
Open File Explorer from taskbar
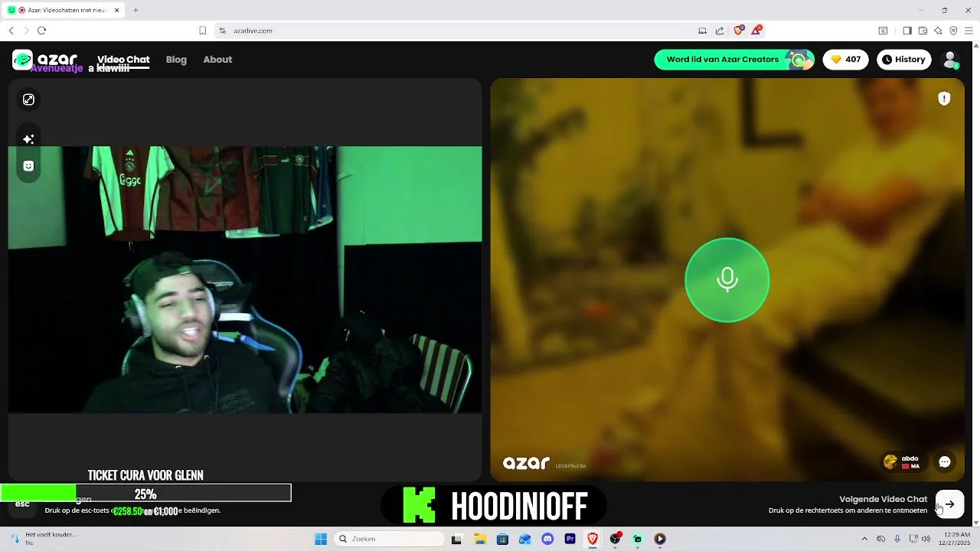(480, 539)
